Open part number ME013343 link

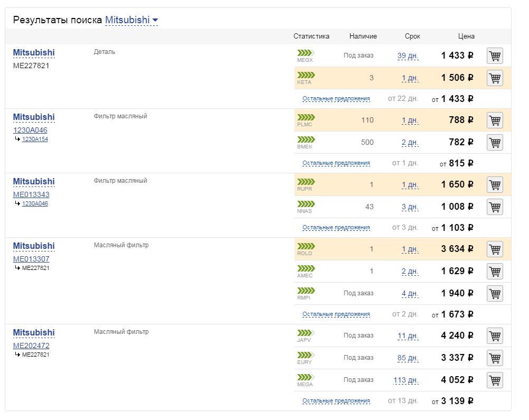(x=31, y=194)
